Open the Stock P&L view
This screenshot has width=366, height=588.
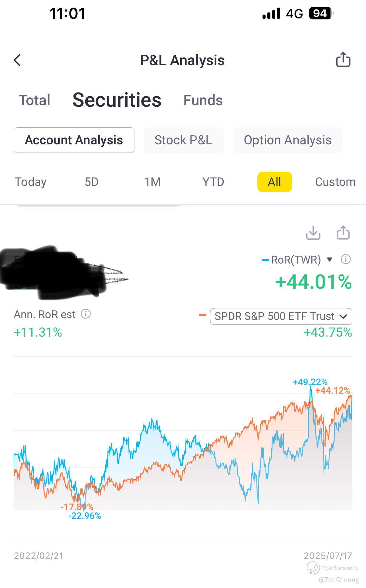tap(183, 140)
